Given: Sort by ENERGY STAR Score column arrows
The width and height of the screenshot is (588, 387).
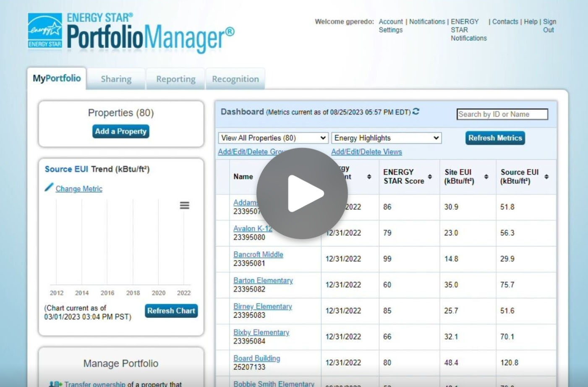Looking at the screenshot, I should pyautogui.click(x=430, y=177).
